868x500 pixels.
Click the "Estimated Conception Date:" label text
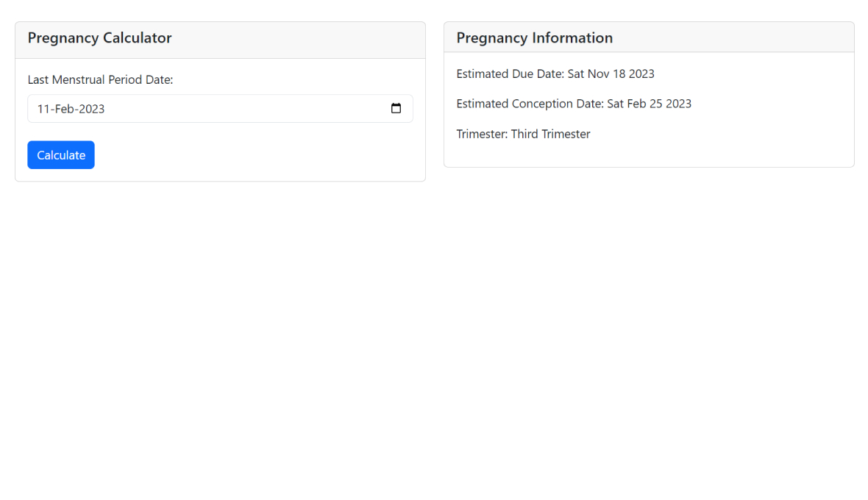click(x=530, y=104)
